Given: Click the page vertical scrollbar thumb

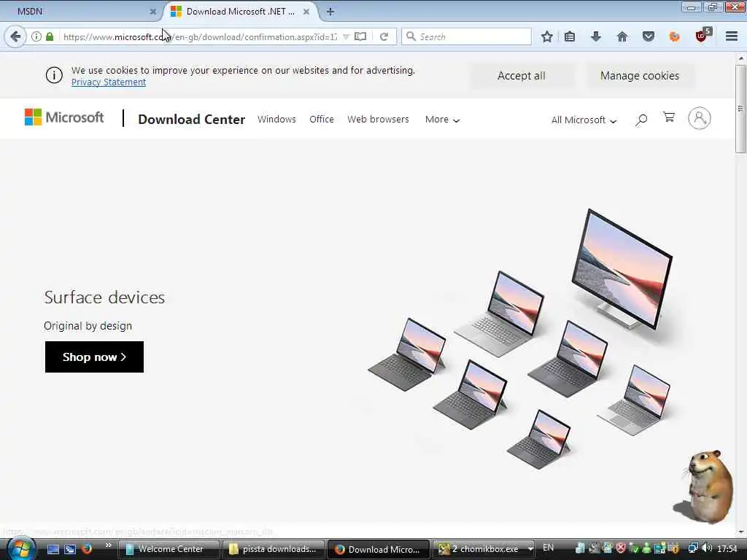Looking at the screenshot, I should (740, 109).
